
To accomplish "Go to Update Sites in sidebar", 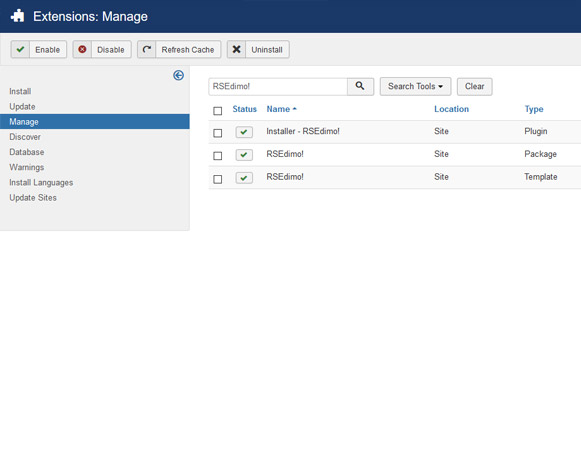I will tap(33, 197).
